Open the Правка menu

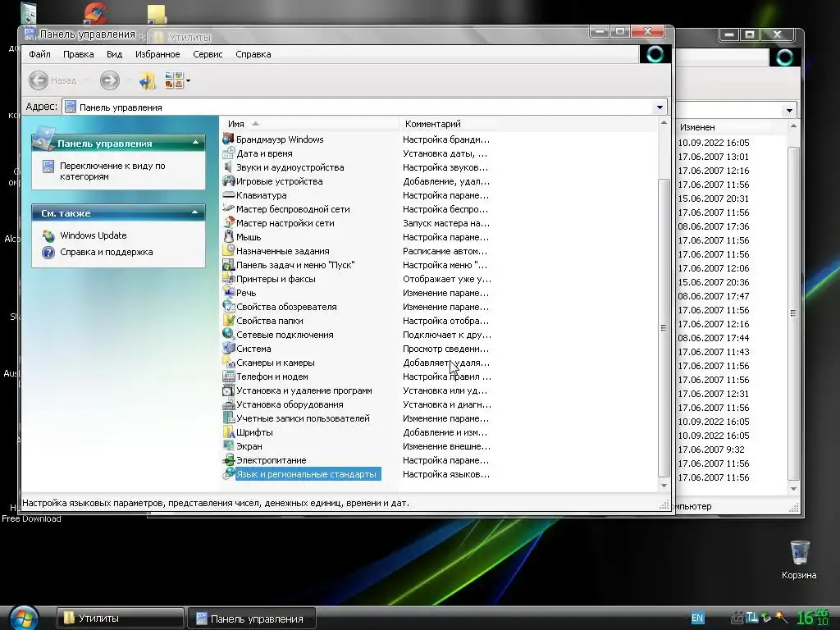coord(78,54)
